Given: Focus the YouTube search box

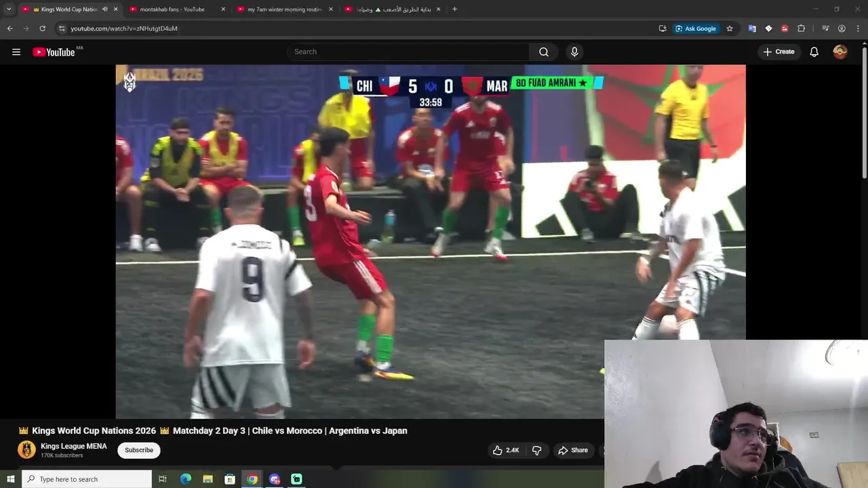Looking at the screenshot, I should coord(408,52).
